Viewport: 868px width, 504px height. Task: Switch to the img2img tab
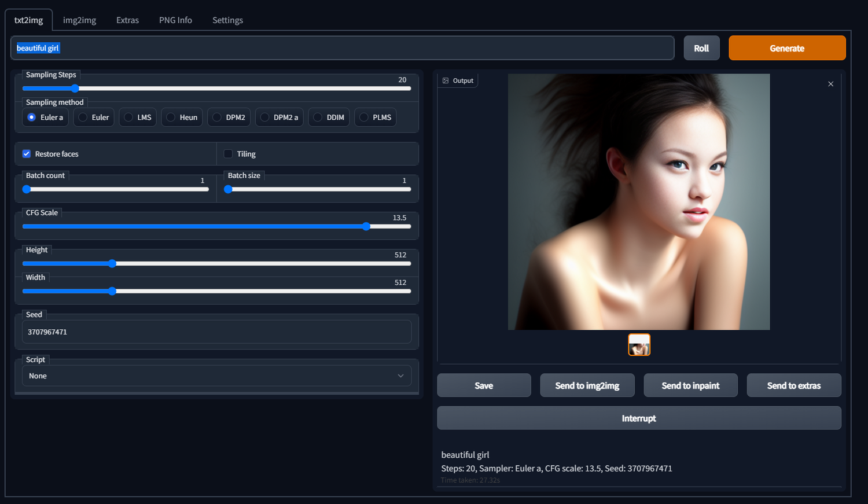[79, 20]
